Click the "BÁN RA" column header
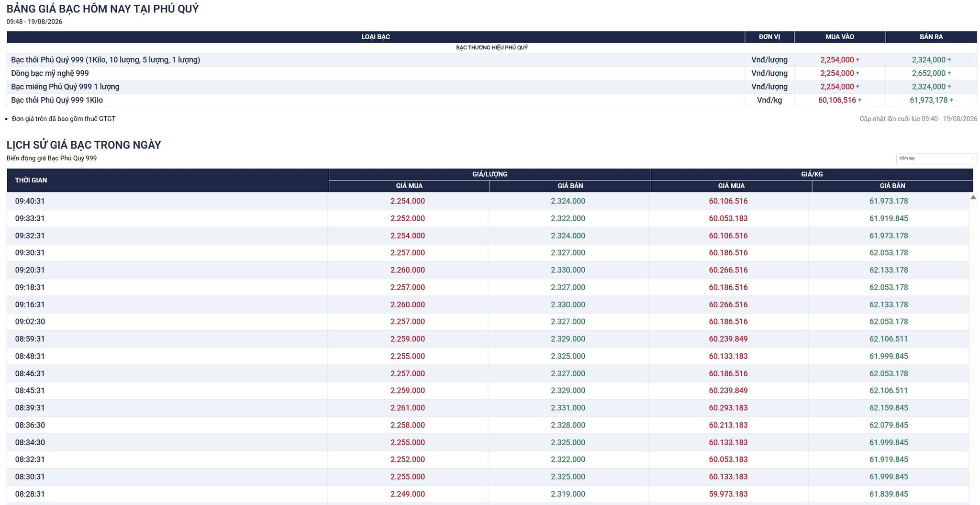The image size is (980, 505). point(931,37)
